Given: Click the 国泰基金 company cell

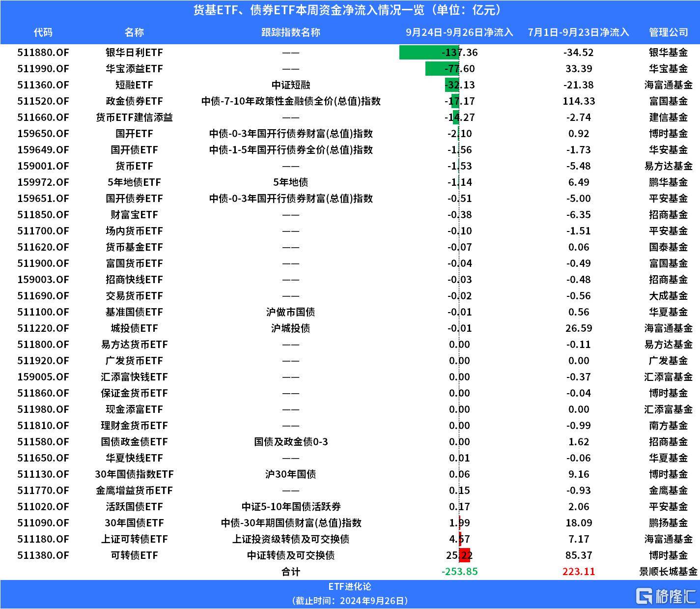Looking at the screenshot, I should coord(669,247).
